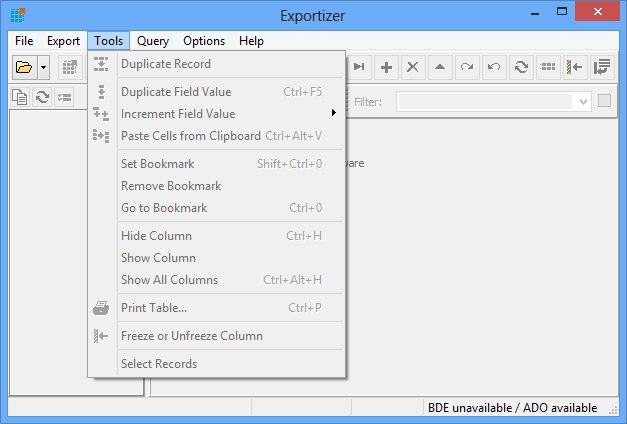Click the plus add record icon

[386, 67]
